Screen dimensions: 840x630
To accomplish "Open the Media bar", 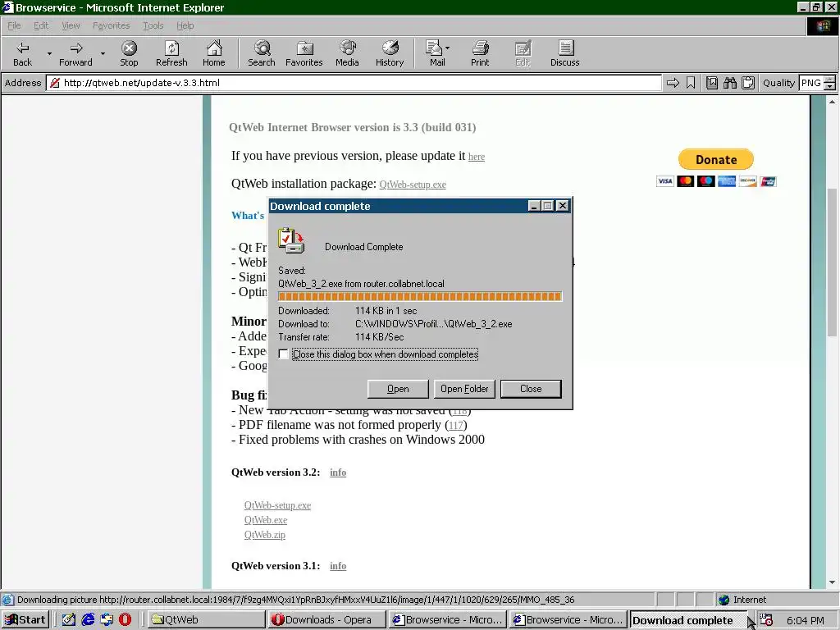I will [347, 53].
